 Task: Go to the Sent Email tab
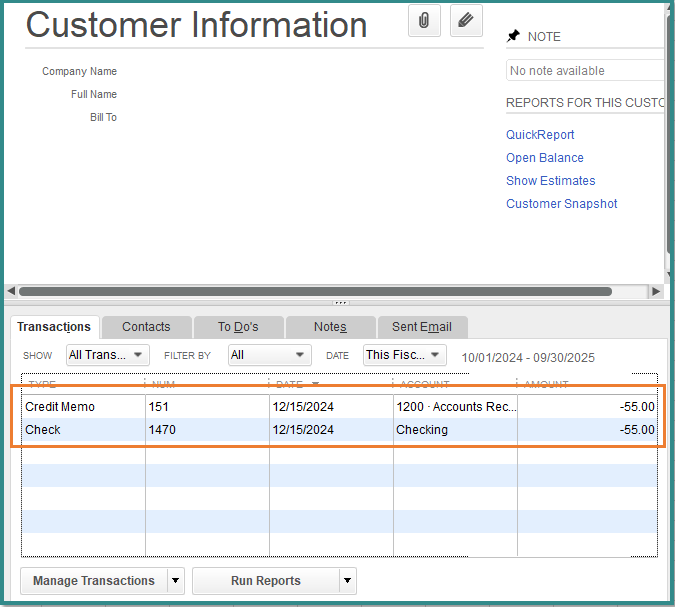(422, 327)
